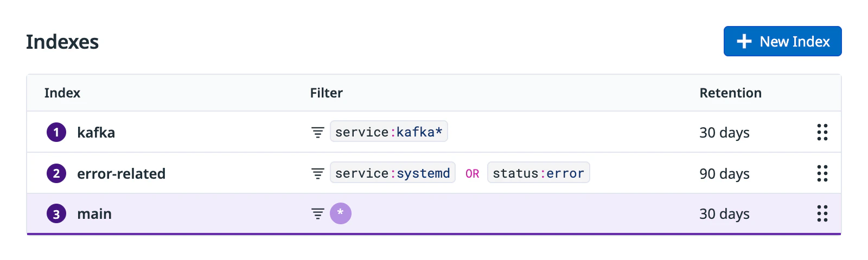
Task: Click the filter icon in kafka row
Action: 317,132
